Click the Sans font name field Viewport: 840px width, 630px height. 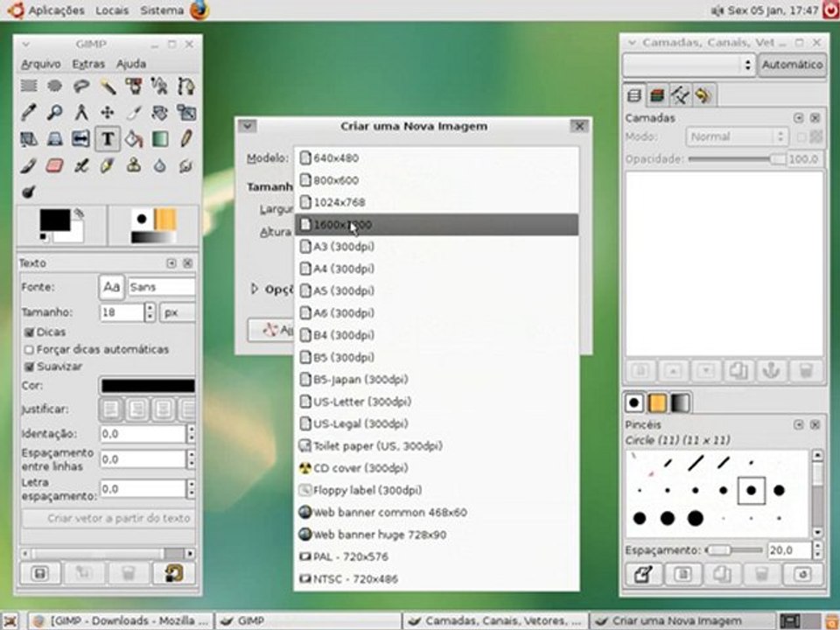[x=161, y=287]
